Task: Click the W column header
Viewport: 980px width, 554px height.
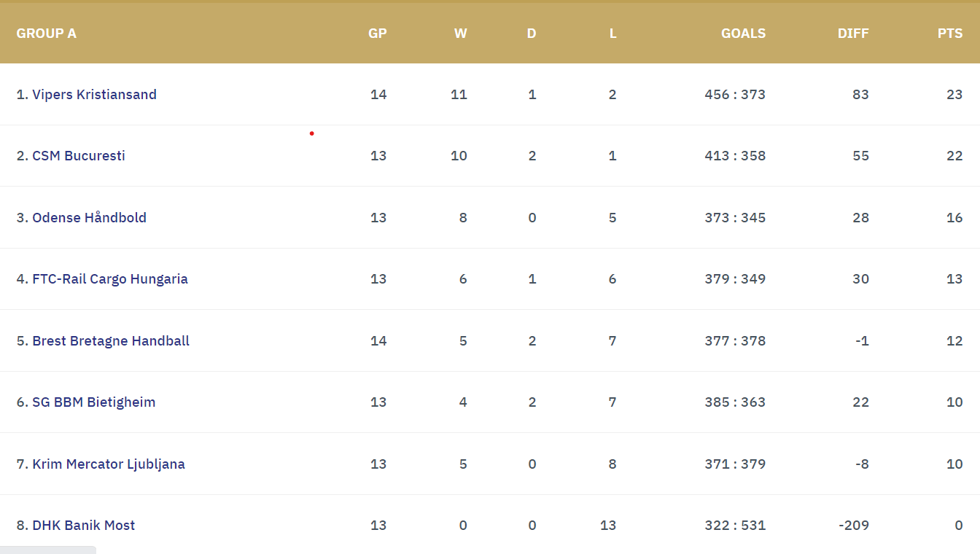Action: click(460, 34)
